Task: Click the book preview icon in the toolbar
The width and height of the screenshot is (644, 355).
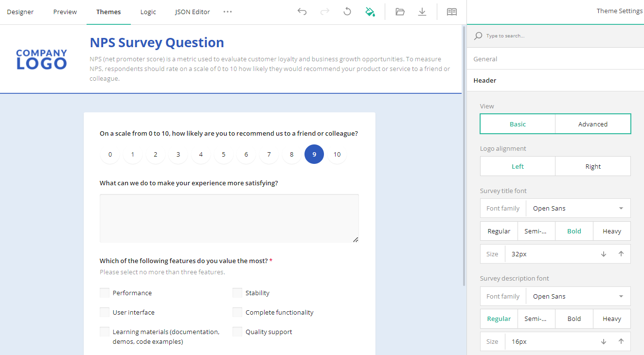Action: click(x=451, y=11)
